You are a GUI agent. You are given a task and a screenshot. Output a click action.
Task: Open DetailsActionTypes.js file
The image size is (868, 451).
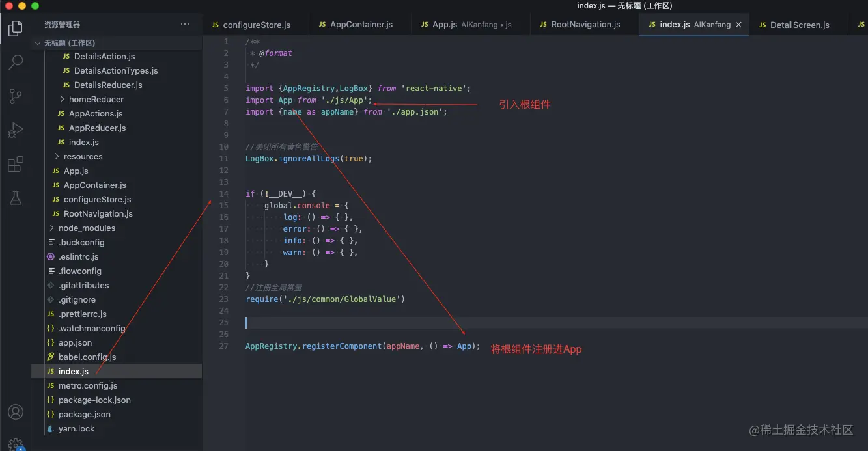pyautogui.click(x=117, y=70)
